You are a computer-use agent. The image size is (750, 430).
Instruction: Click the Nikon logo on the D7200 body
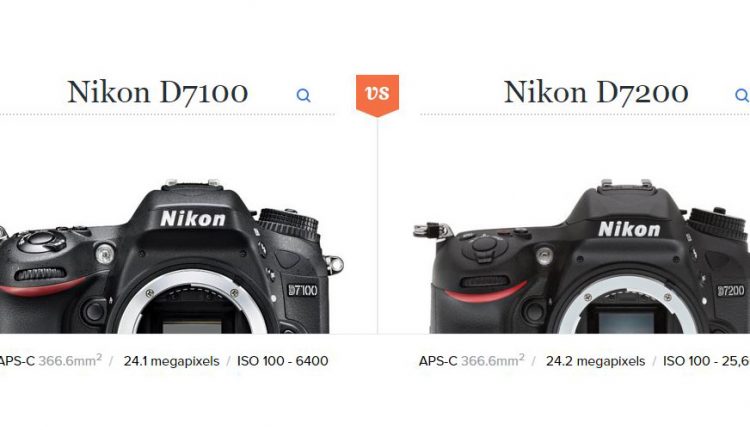click(x=629, y=230)
